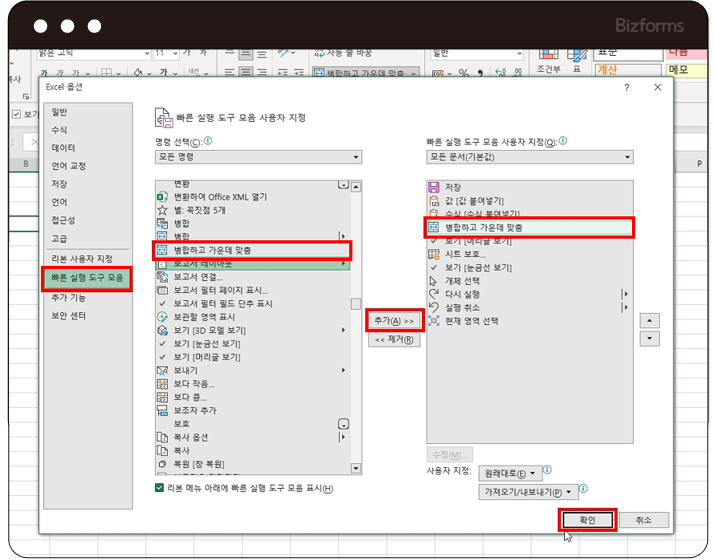Expand 보기 [3D 모델 보기] submenu arrow
Image resolution: width=715 pixels, height=560 pixels.
[x=343, y=330]
